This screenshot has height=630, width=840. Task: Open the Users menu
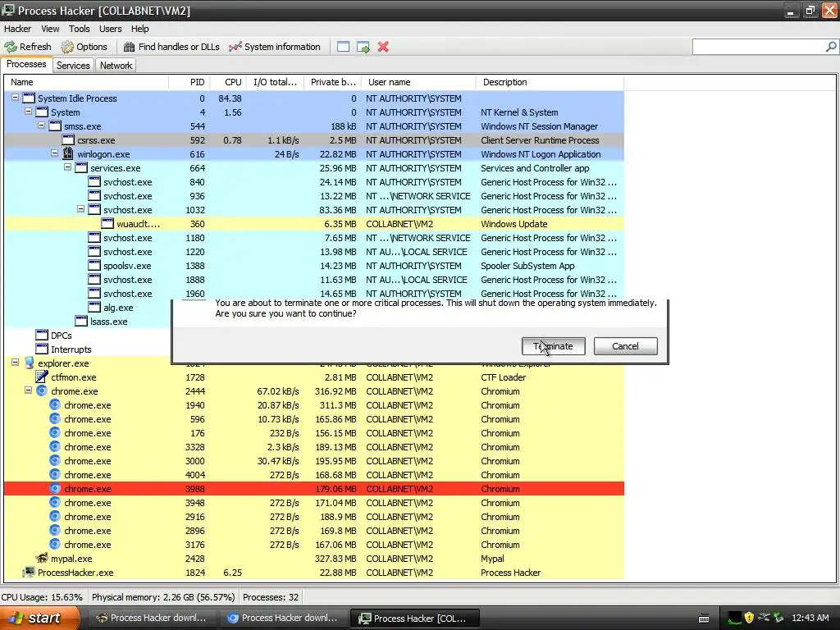coord(111,29)
